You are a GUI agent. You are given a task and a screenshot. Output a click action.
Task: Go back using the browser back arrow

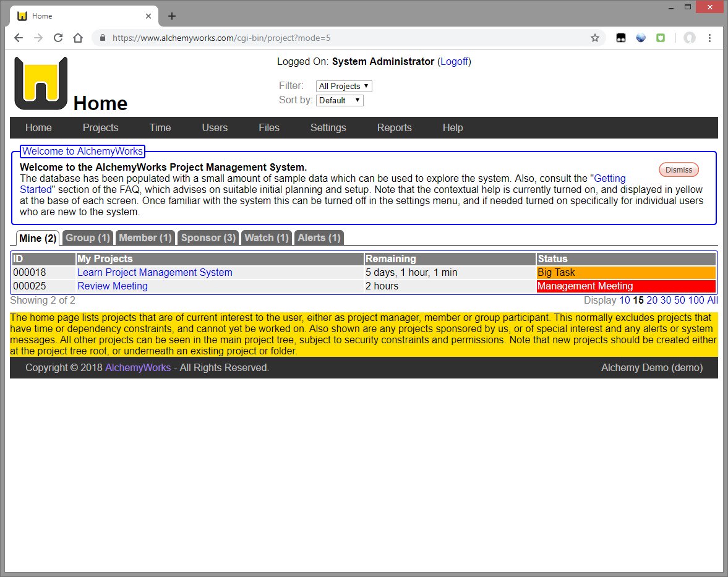coord(19,38)
